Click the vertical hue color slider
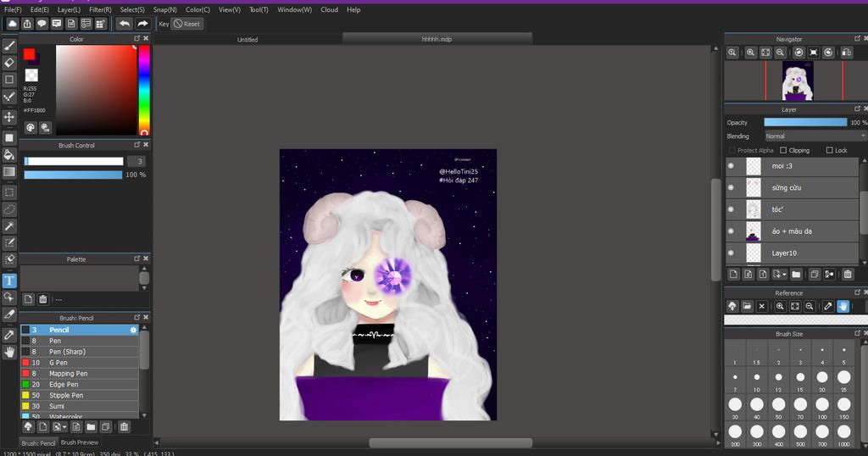 [x=144, y=90]
